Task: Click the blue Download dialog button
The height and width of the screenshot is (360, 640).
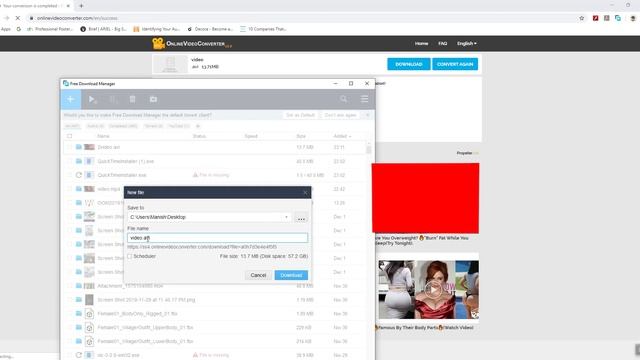Action: pyautogui.click(x=291, y=275)
